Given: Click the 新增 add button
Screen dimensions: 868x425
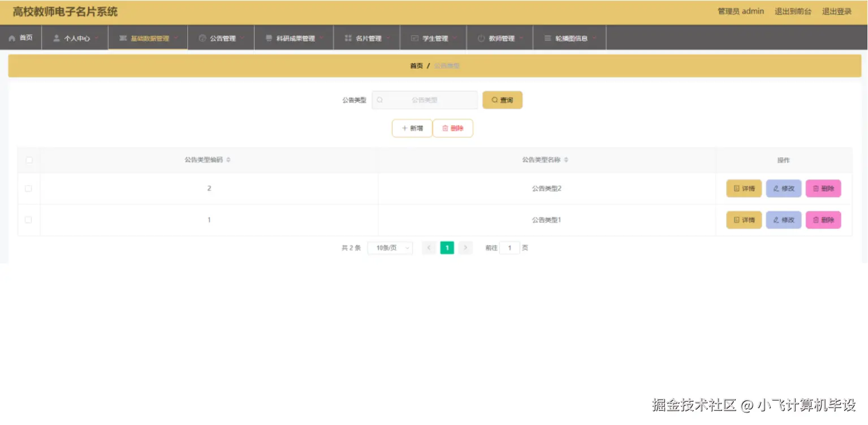Looking at the screenshot, I should click(412, 128).
